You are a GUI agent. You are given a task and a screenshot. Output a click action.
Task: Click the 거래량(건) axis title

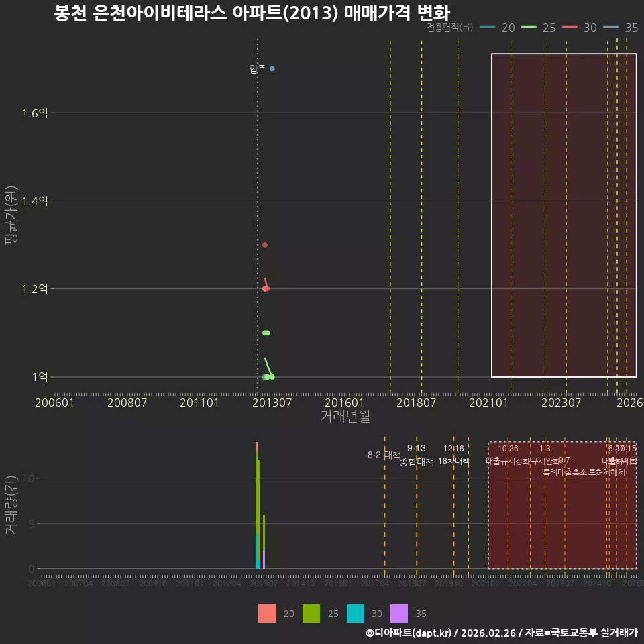pos(11,504)
